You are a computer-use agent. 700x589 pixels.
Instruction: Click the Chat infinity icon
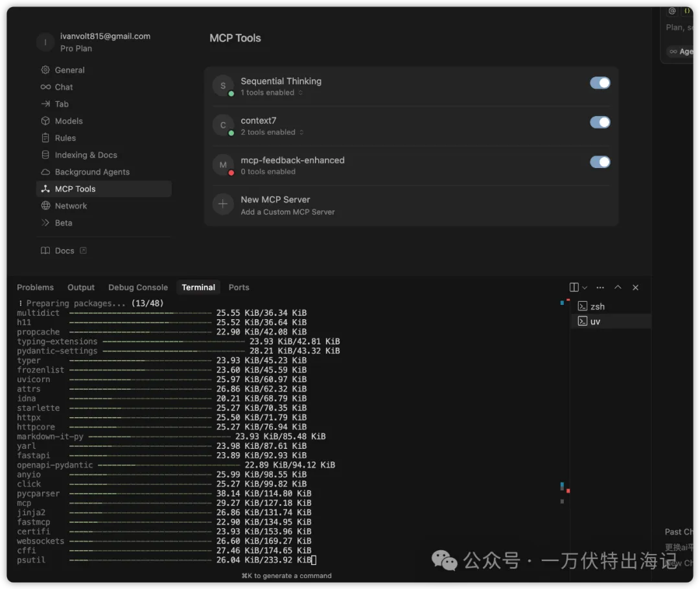point(45,87)
